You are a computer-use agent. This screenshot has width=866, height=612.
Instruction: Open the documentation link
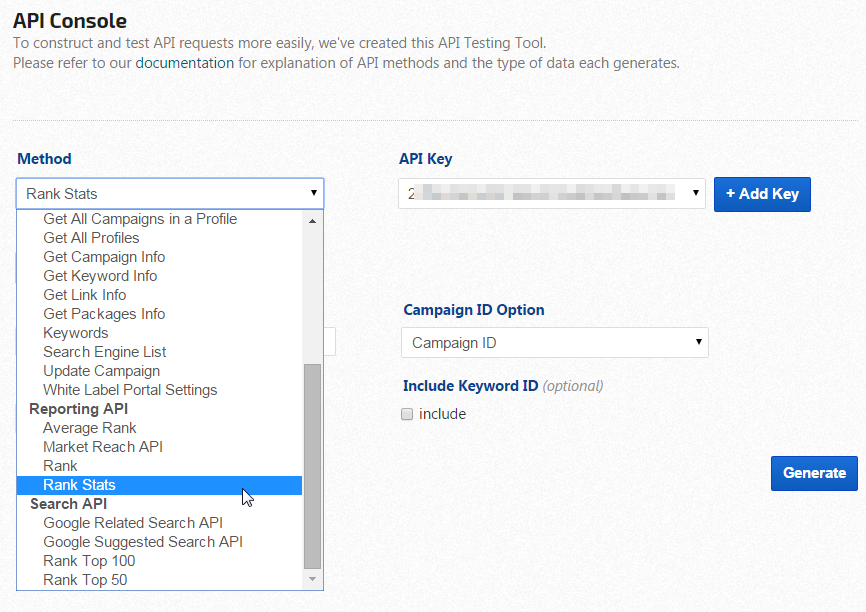184,63
